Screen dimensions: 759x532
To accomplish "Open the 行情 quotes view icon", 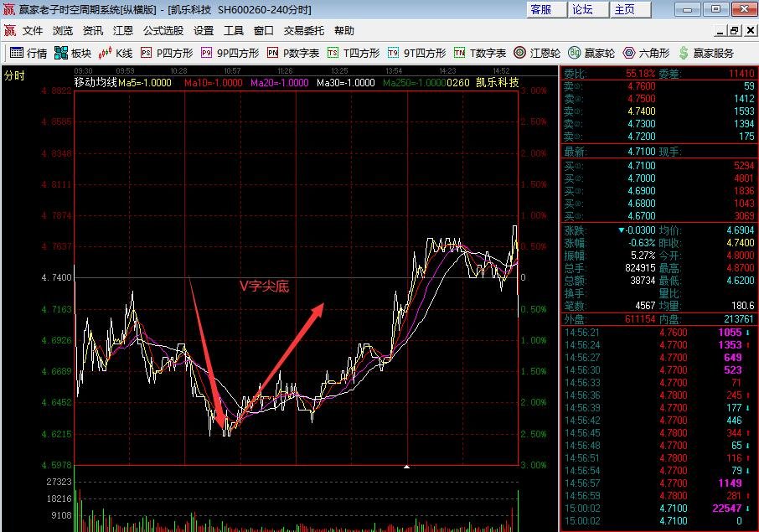I will [x=17, y=53].
